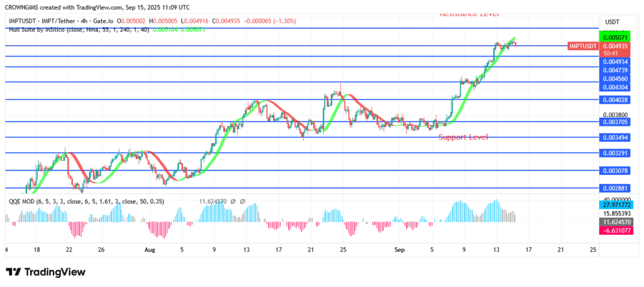The height and width of the screenshot is (287, 644).
Task: Click the 0.003705 blue price label
Action: (x=616, y=121)
